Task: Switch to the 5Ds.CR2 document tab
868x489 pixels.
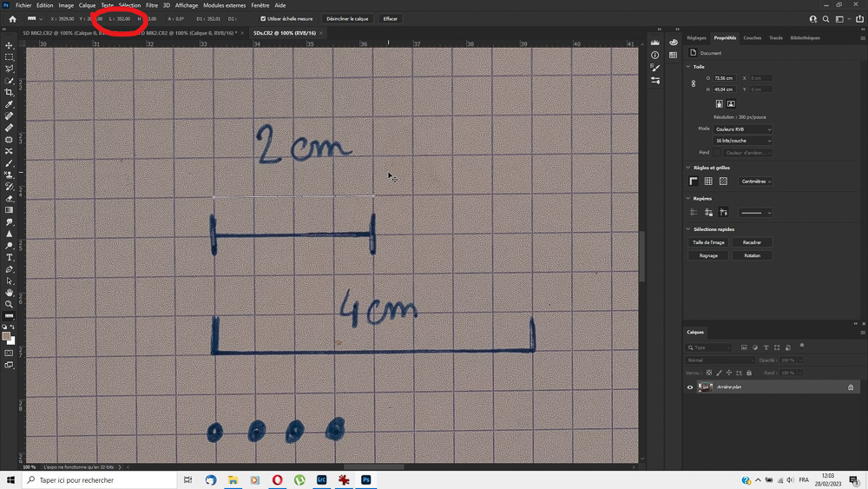Action: pyautogui.click(x=285, y=33)
